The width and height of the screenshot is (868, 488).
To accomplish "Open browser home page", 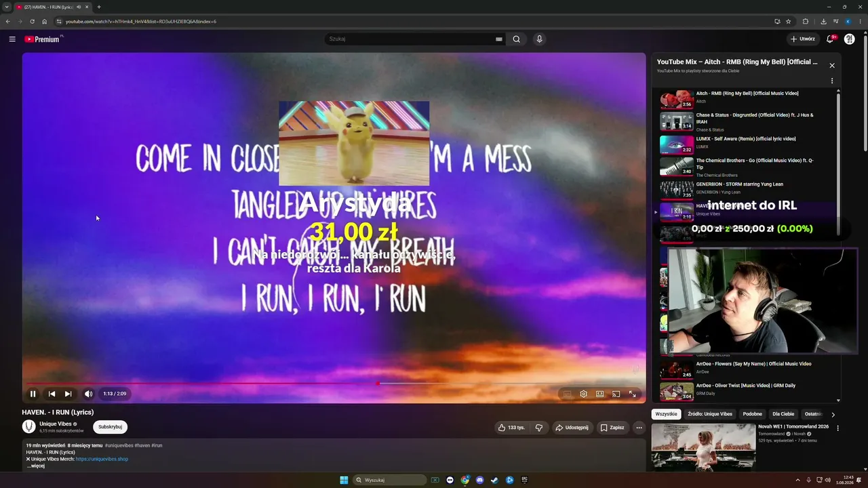I will 45,22.
